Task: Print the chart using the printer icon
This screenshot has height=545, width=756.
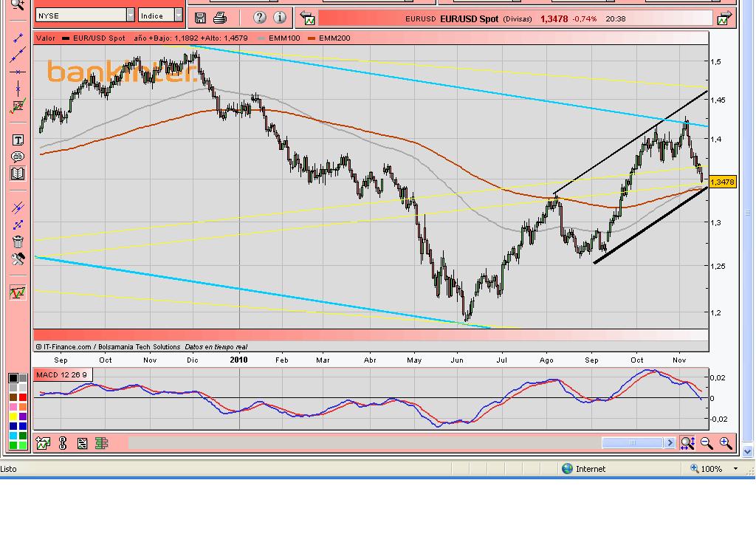Action: [220, 18]
